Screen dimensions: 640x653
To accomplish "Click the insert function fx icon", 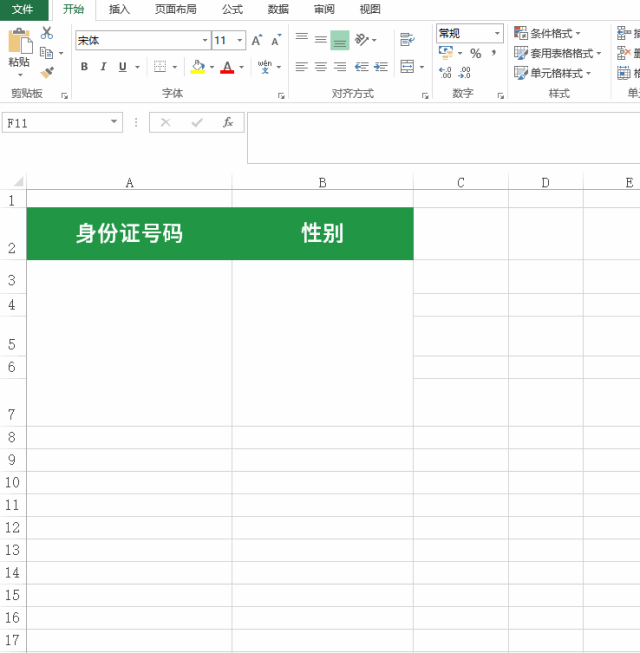I will point(228,122).
